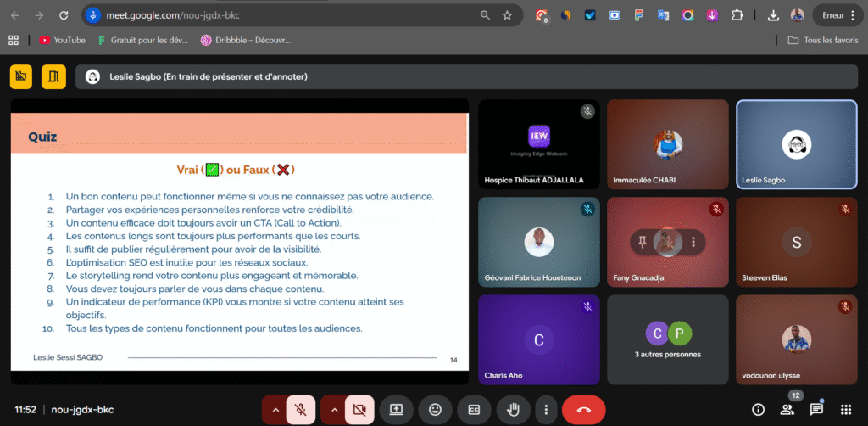The width and height of the screenshot is (868, 426).
Task: Show the participants list panel
Action: click(x=787, y=410)
